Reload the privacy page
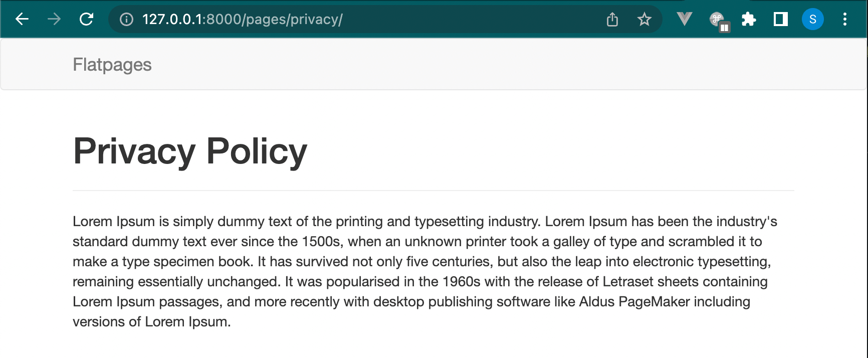 [87, 20]
